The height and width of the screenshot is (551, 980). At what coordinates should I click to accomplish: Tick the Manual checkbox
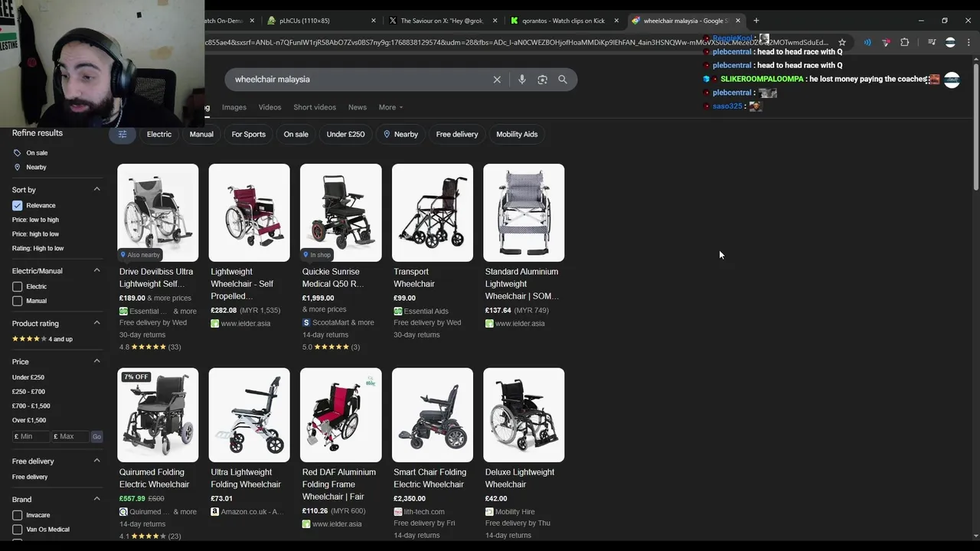click(17, 301)
